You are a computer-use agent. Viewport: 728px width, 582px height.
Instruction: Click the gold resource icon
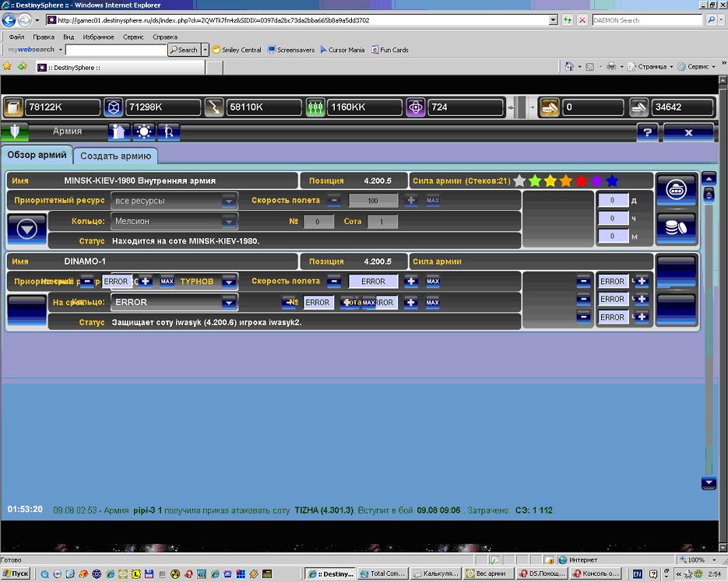pos(14,107)
